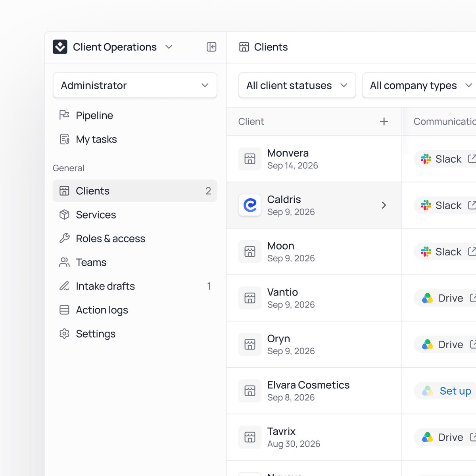Click the Intake drafts pencil icon
Image resolution: width=476 pixels, height=476 pixels.
(64, 286)
